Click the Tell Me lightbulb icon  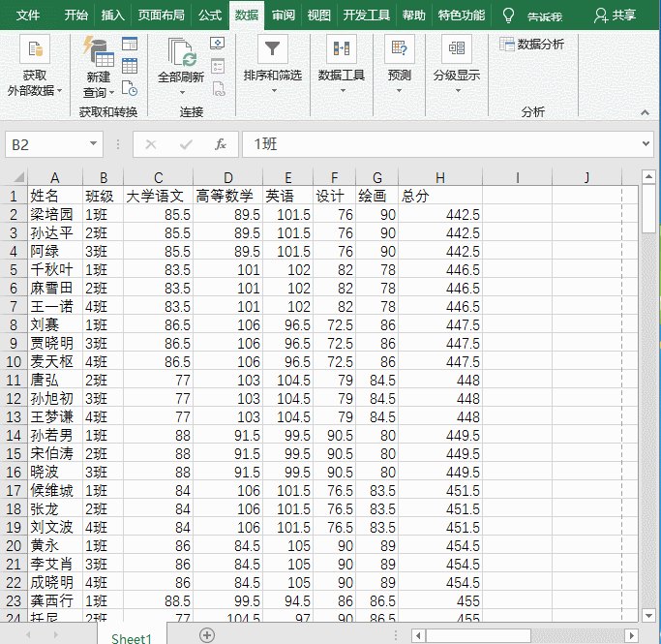point(508,15)
